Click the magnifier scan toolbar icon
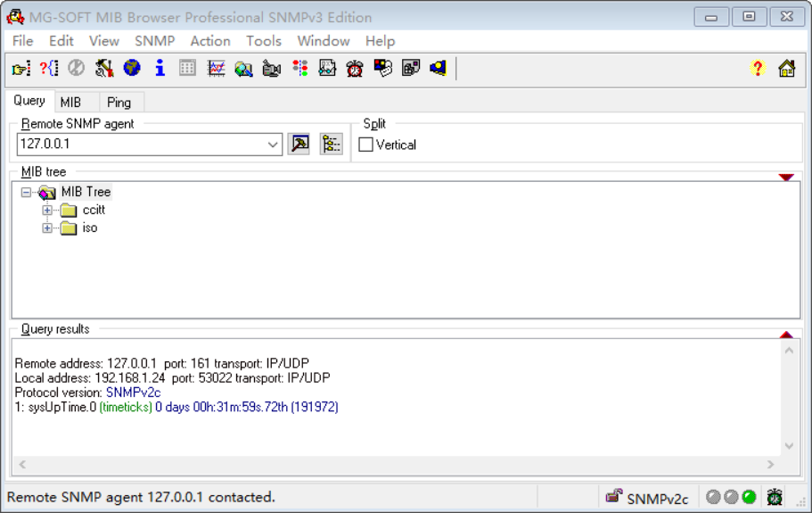The height and width of the screenshot is (513, 812). tap(243, 69)
